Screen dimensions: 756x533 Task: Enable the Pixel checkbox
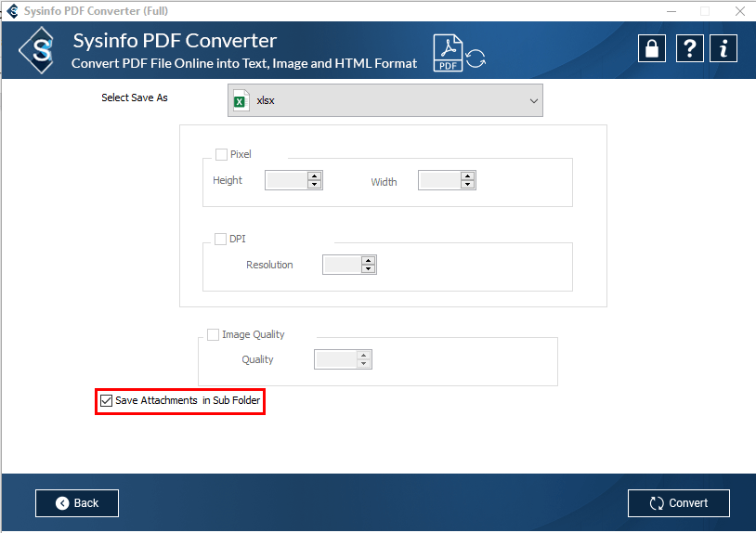pos(221,154)
